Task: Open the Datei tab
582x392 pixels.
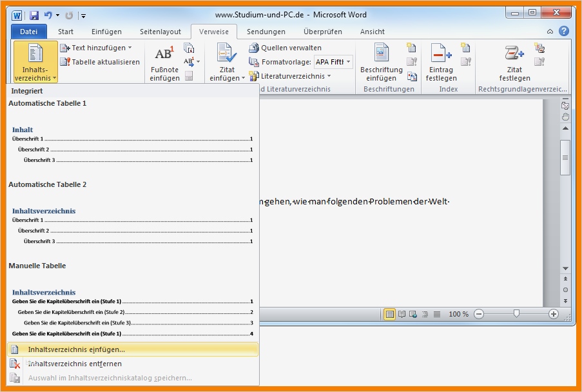Action: pos(28,32)
